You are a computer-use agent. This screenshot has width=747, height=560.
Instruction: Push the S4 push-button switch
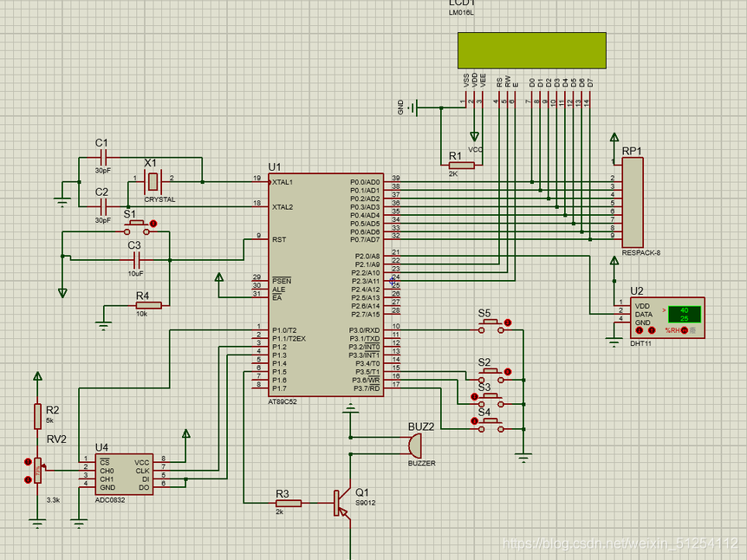[490, 425]
